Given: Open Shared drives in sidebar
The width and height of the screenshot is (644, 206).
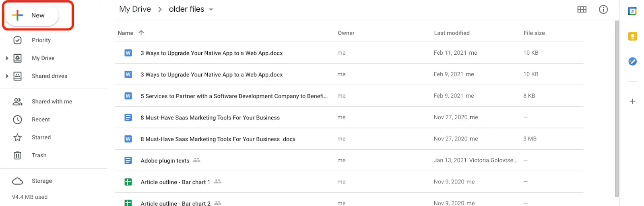Looking at the screenshot, I should [x=50, y=76].
